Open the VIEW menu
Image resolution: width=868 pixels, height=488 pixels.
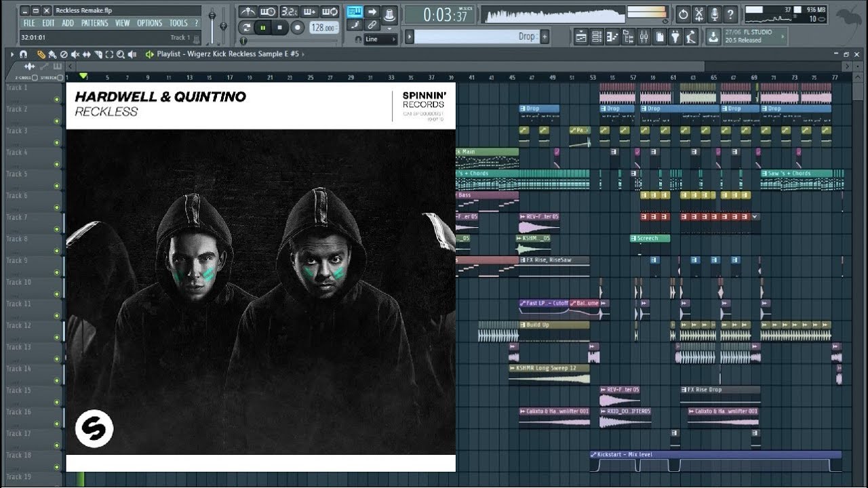pyautogui.click(x=123, y=23)
